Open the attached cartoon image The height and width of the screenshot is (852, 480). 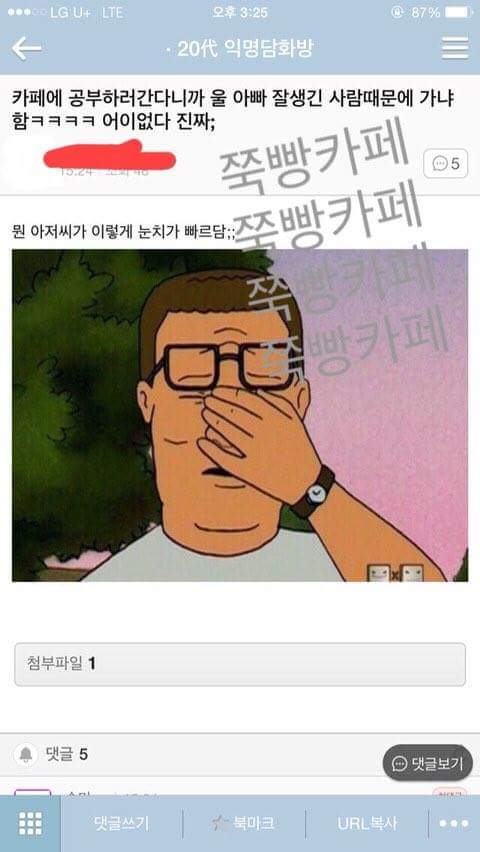click(240, 415)
